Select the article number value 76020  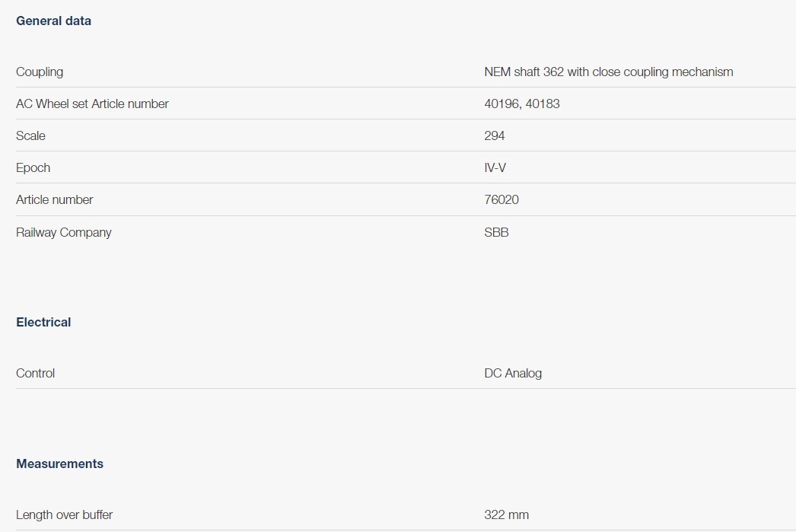tap(501, 200)
